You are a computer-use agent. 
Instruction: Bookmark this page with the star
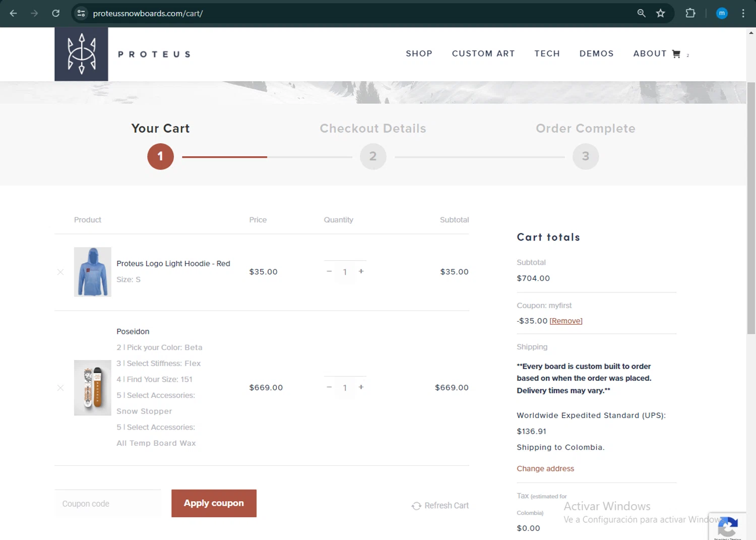661,13
